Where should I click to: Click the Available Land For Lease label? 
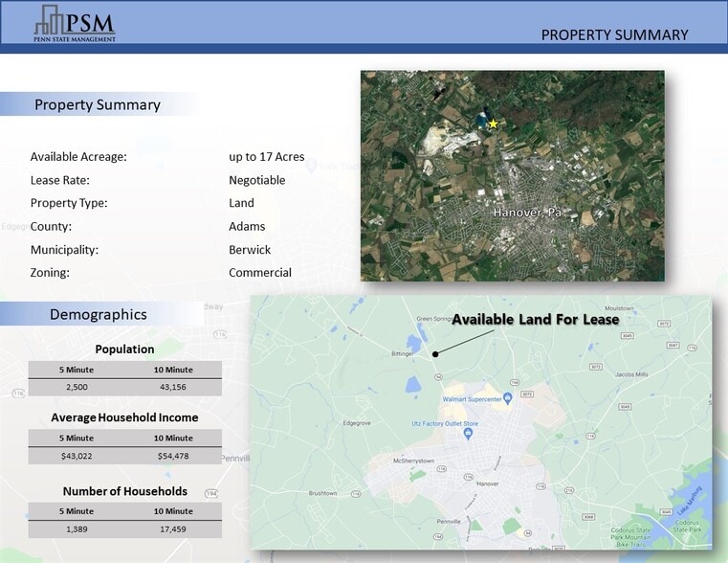535,320
